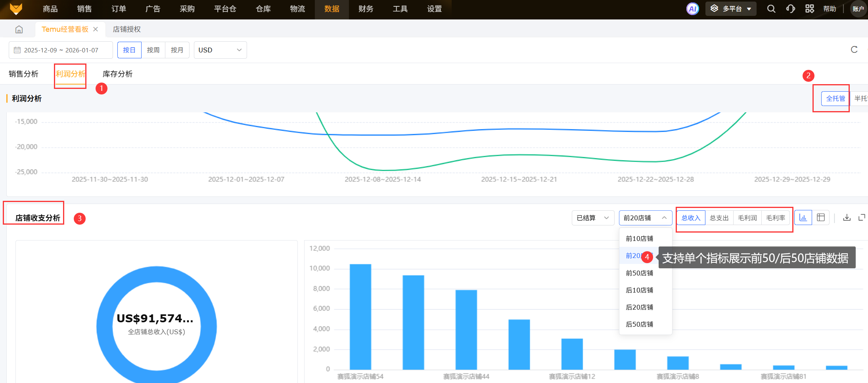868x383 pixels.
Task: Switch to bar chart view
Action: coord(803,217)
